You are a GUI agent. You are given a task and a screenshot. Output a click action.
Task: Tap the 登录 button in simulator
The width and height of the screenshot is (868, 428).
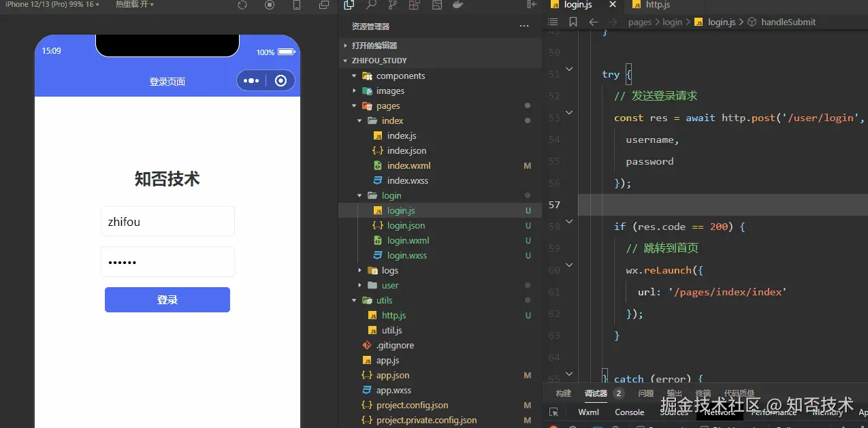point(167,300)
